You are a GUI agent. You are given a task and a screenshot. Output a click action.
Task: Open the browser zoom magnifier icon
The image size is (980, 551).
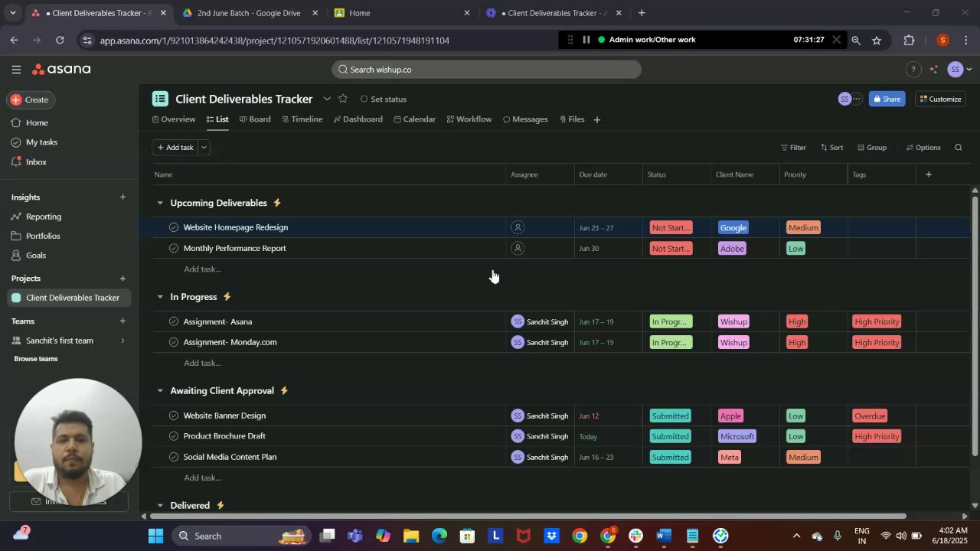pyautogui.click(x=856, y=40)
